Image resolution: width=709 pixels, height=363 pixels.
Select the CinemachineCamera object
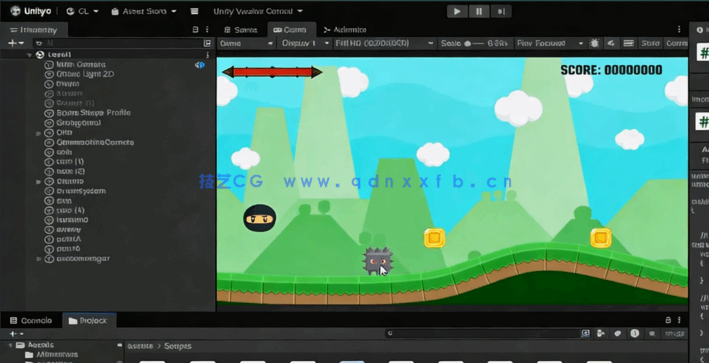pos(95,142)
